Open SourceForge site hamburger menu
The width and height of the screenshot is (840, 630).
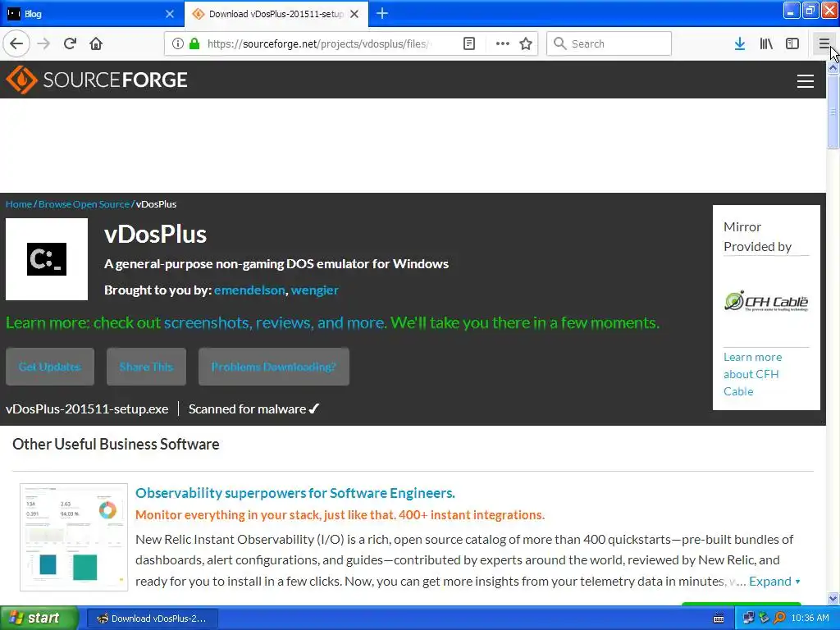click(x=806, y=81)
